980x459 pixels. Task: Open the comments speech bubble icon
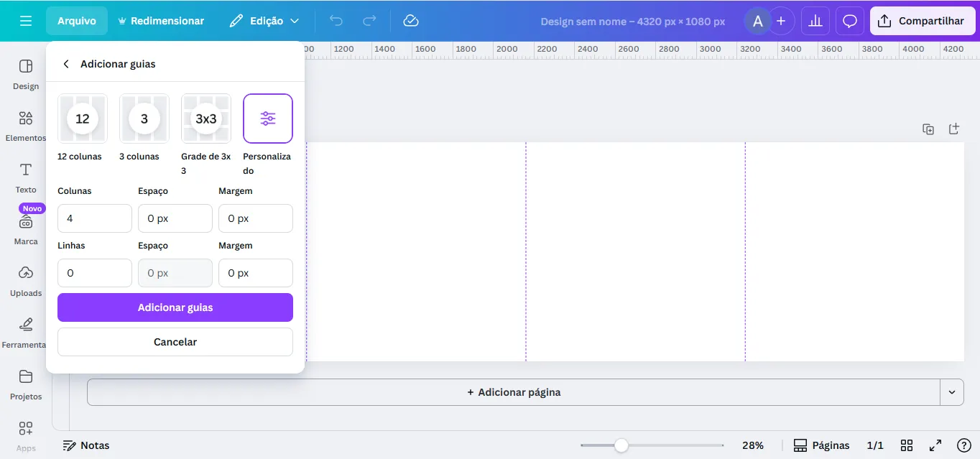click(x=850, y=21)
